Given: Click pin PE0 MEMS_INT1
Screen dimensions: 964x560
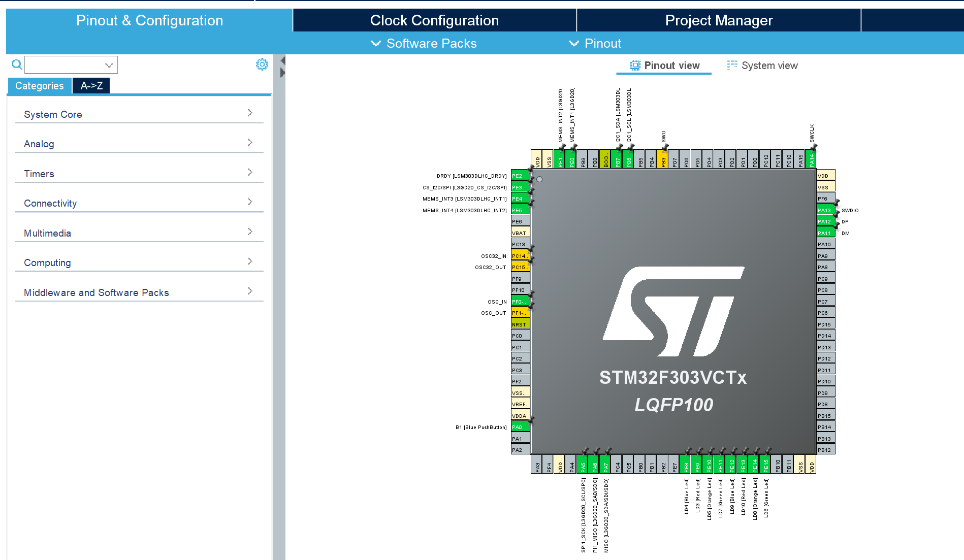Looking at the screenshot, I should [x=571, y=159].
